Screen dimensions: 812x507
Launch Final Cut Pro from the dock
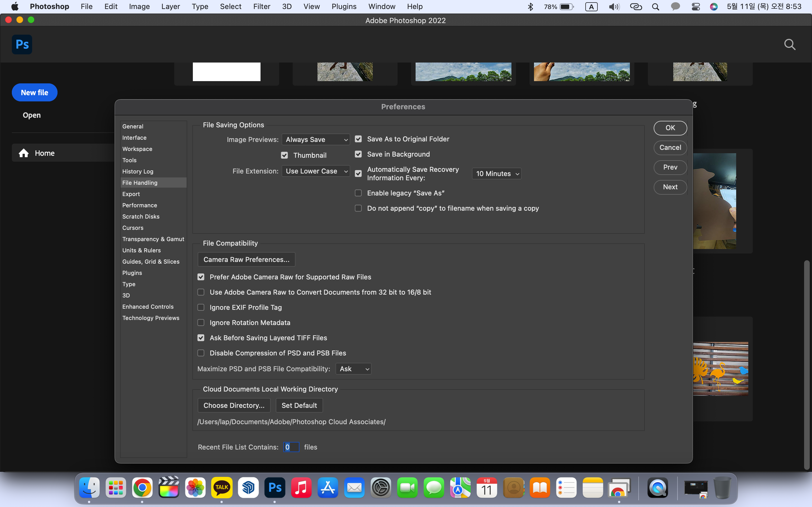[x=169, y=488]
